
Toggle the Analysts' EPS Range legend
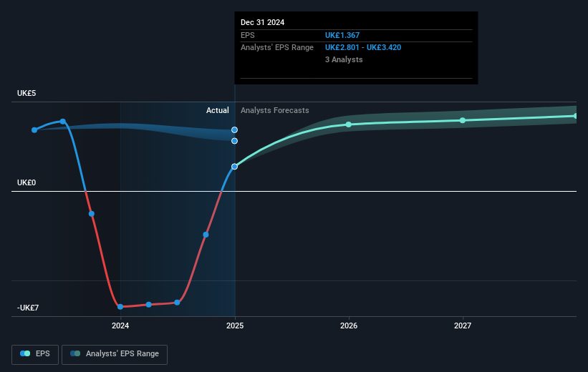115,354
